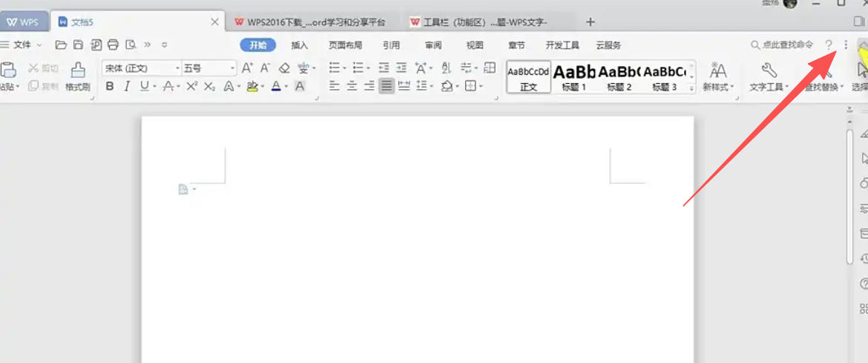Expand the 文件 menu arrow

coord(39,45)
